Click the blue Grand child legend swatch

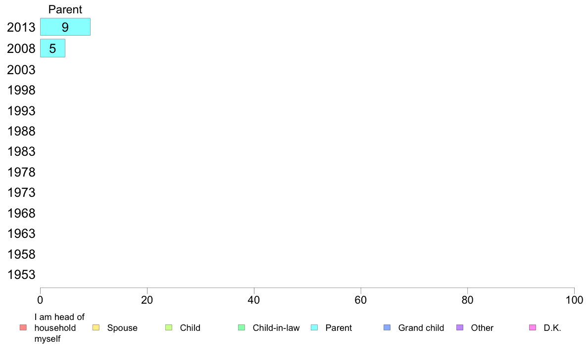click(387, 327)
